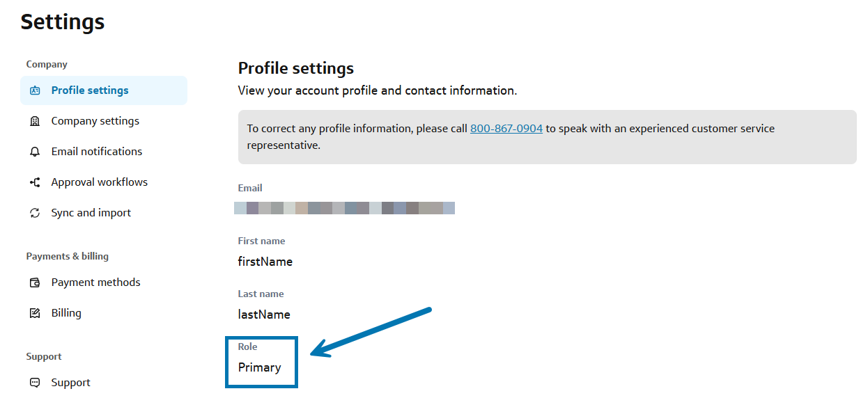Click the lastName field value
The image size is (868, 398).
pos(264,315)
